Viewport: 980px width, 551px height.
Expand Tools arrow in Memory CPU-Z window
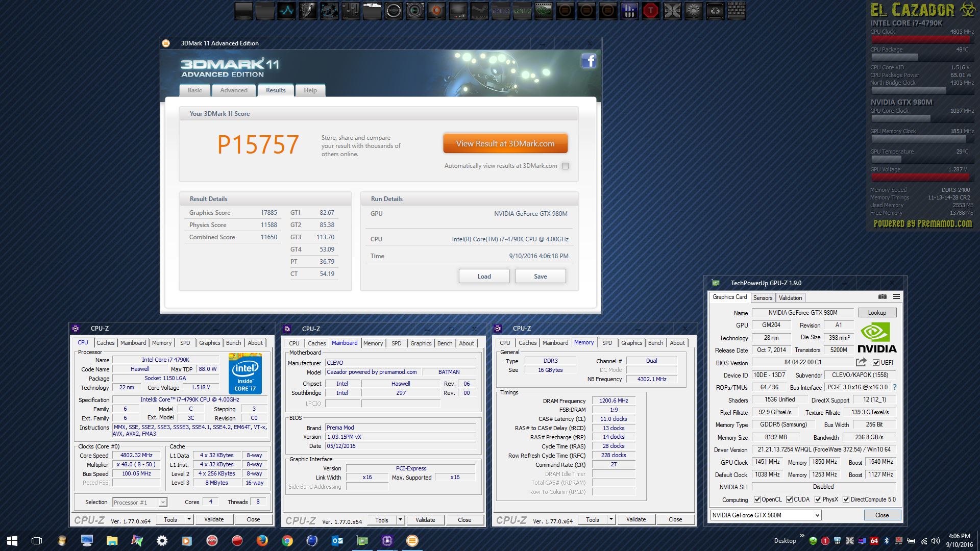[x=611, y=519]
